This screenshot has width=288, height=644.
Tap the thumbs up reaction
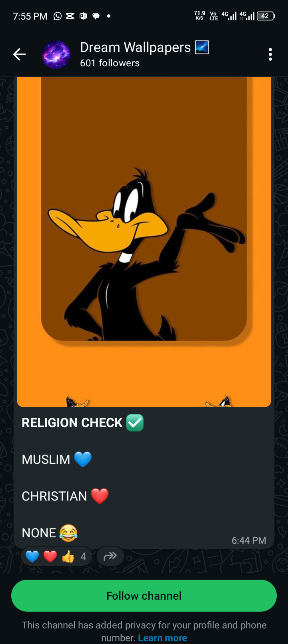[68, 556]
